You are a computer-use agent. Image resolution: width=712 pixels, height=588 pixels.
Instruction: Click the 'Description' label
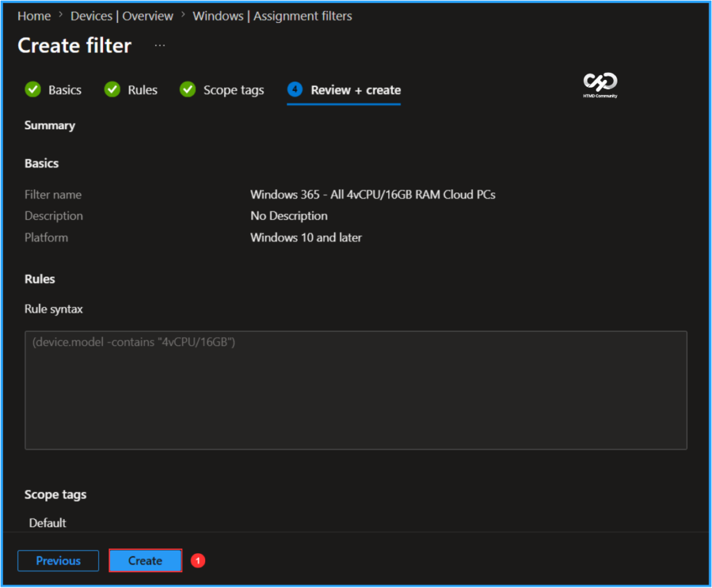54,216
